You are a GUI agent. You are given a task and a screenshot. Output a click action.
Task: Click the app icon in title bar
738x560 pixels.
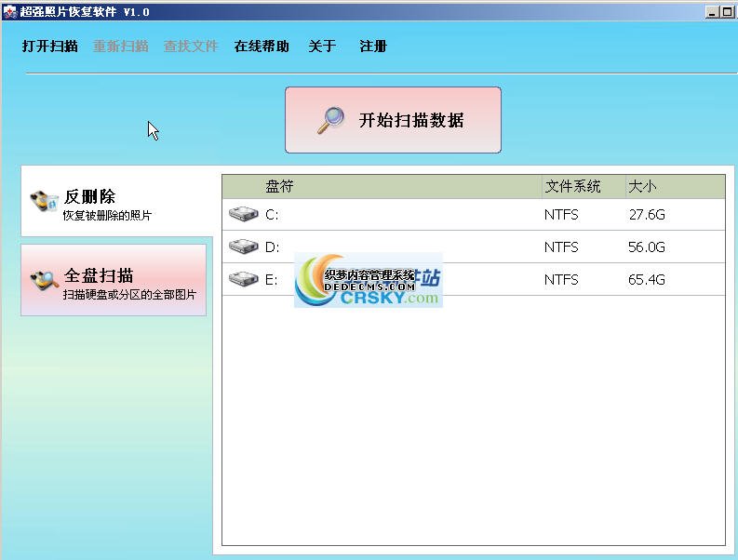[x=9, y=12]
